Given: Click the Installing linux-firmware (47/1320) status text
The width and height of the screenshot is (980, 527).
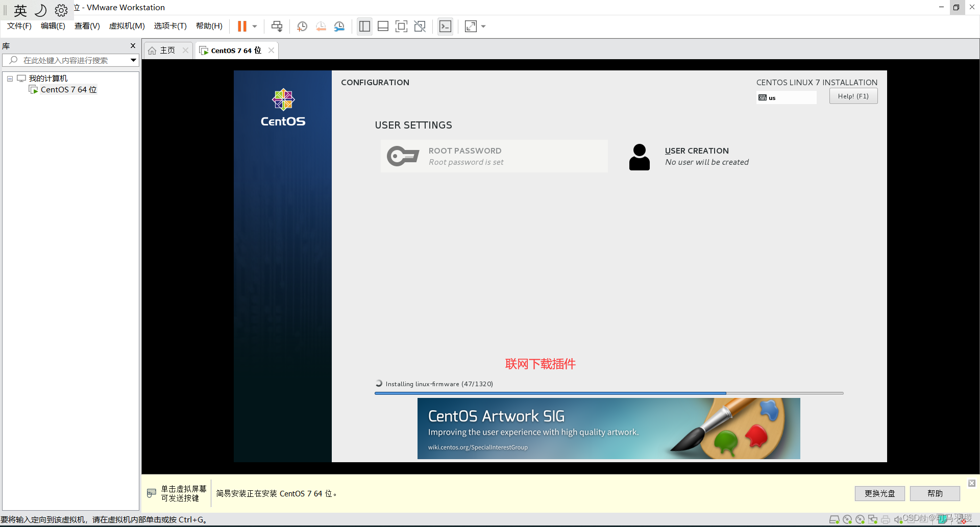Looking at the screenshot, I should (439, 384).
